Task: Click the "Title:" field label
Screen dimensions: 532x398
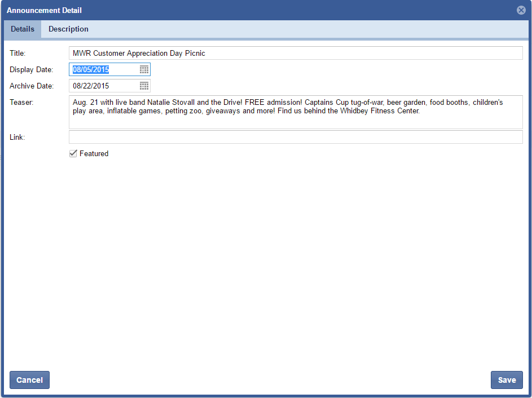Action: click(18, 53)
